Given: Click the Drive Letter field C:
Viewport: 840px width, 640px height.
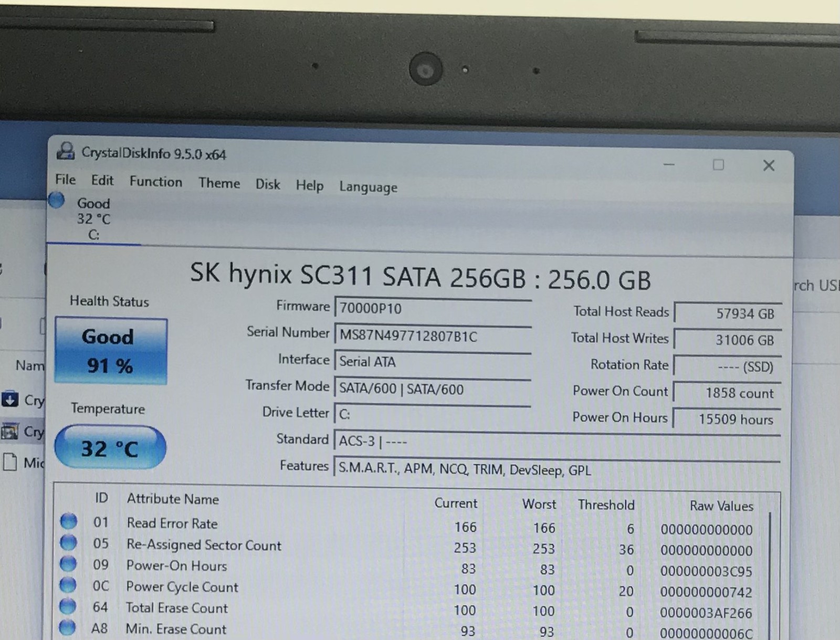Looking at the screenshot, I should 432,414.
